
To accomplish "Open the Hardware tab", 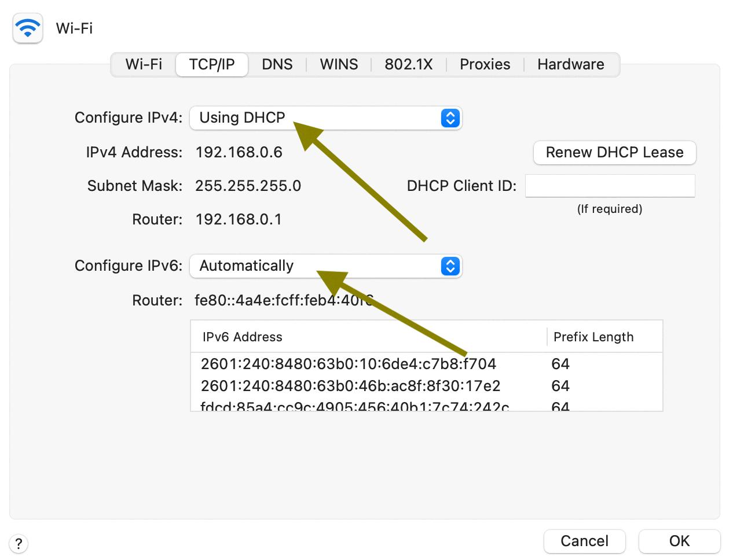I will [x=571, y=64].
